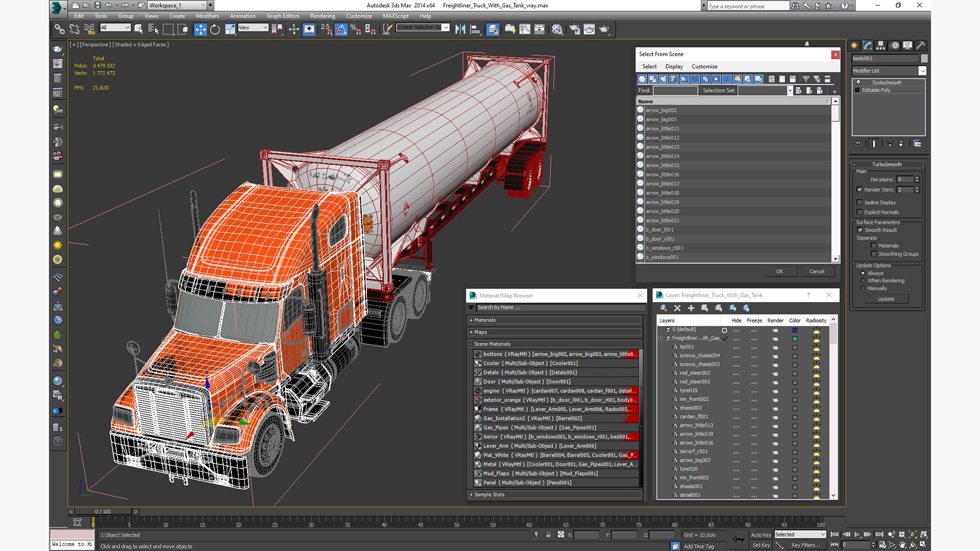
Task: Open the Rendering menu
Action: pyautogui.click(x=323, y=16)
